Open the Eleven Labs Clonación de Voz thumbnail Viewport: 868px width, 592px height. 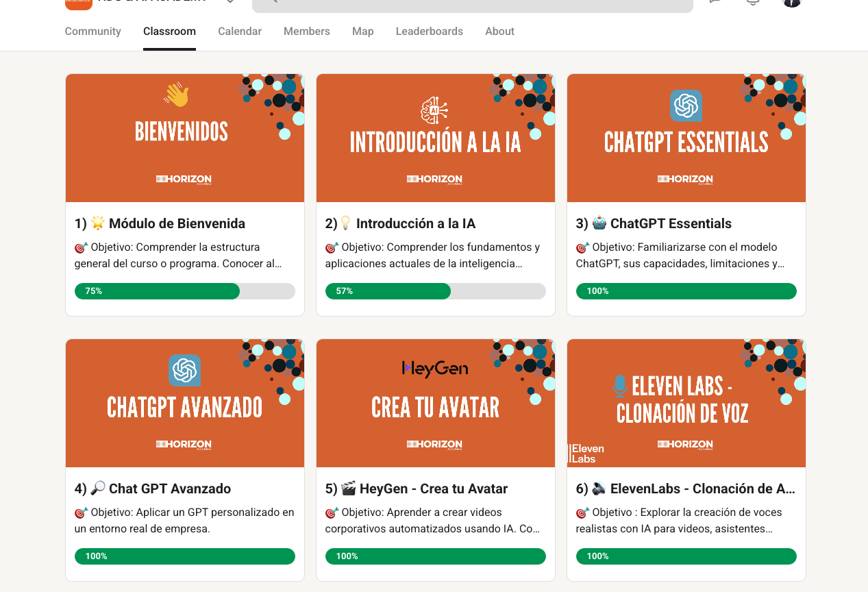click(x=686, y=403)
